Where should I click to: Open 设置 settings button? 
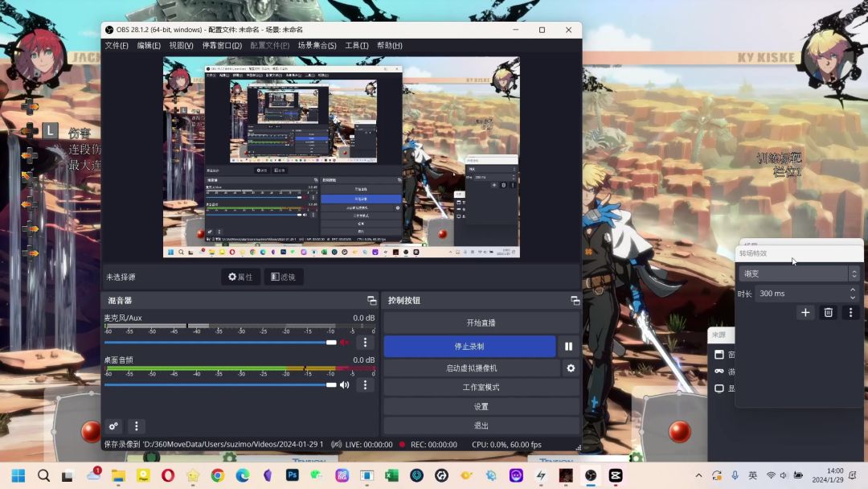point(481,406)
